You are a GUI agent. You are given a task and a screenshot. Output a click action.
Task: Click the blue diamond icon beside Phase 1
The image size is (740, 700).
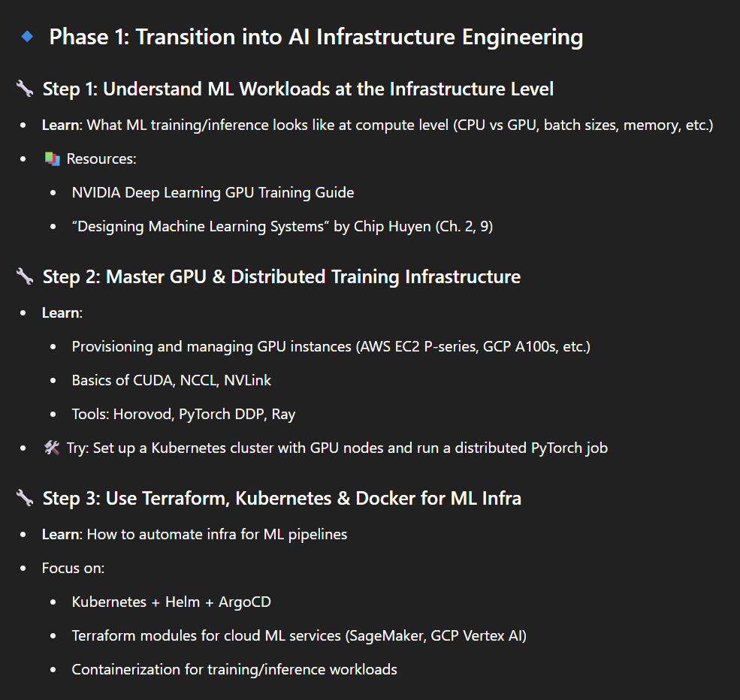27,36
